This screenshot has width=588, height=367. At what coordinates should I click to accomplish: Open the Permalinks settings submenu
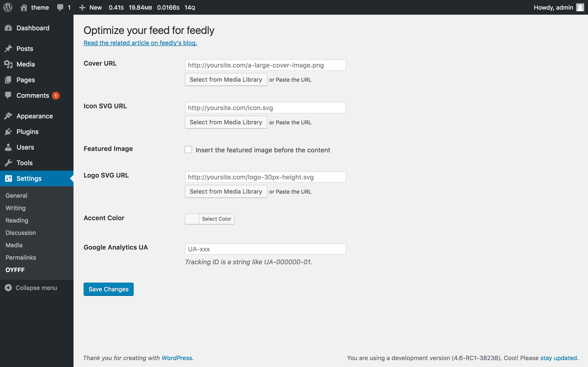pyautogui.click(x=21, y=258)
